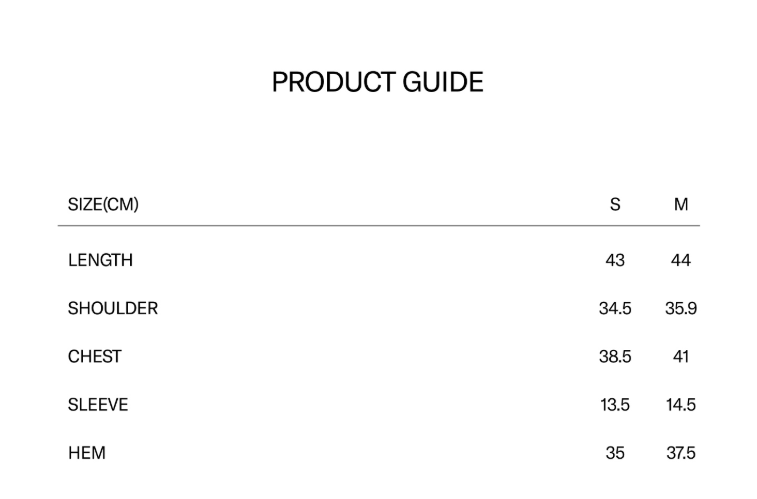Screen dimensions: 757x499
Task: Click the length value 44 for size M
Action: 681,261
